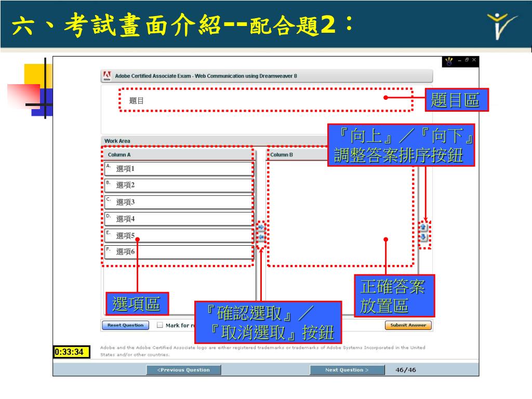Click the move-left arrow to cancel selection
The image size is (532, 399).
pos(261,237)
